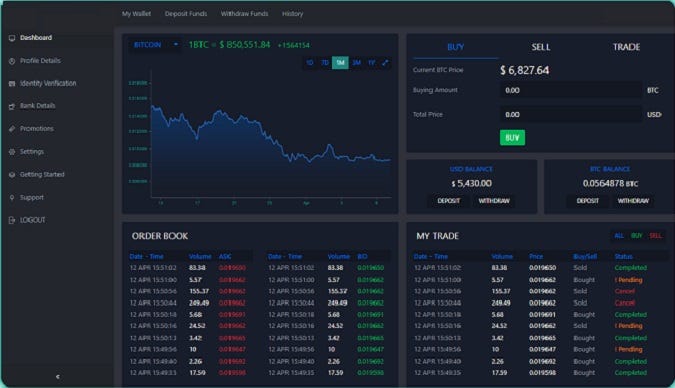
Task: Click the Logout icon in the sidebar
Action: click(12, 220)
